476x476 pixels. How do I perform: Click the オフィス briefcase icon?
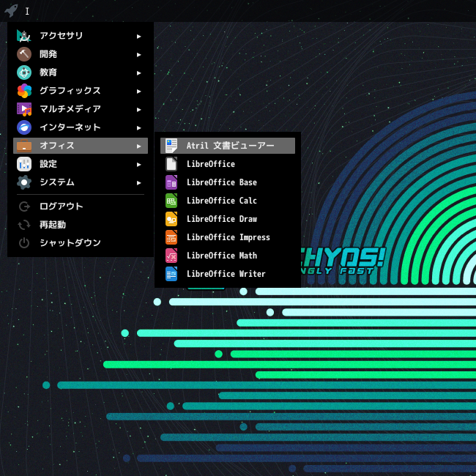[x=24, y=146]
